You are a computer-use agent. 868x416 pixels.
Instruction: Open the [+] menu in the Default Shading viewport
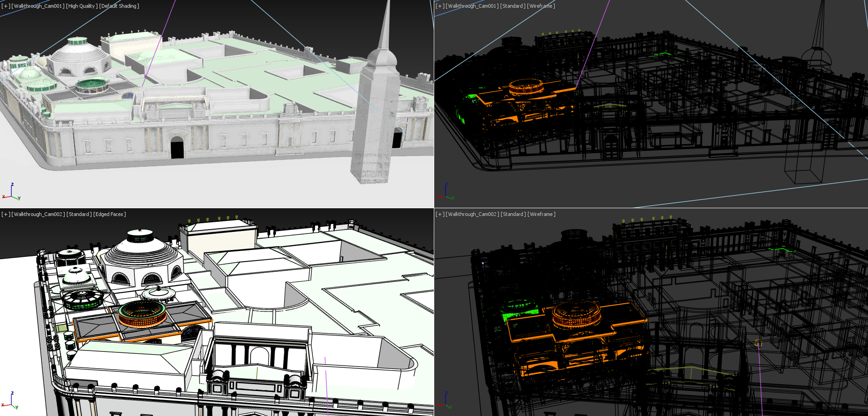(5, 6)
